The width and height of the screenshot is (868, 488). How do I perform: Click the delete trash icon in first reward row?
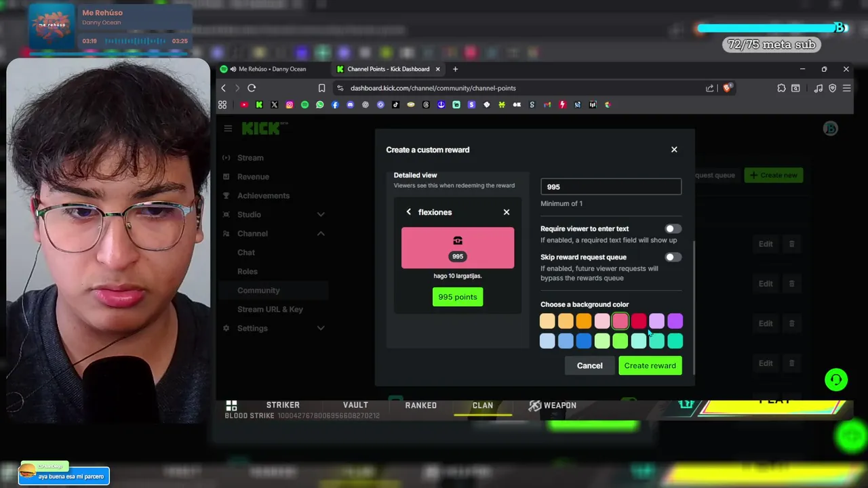[791, 244]
